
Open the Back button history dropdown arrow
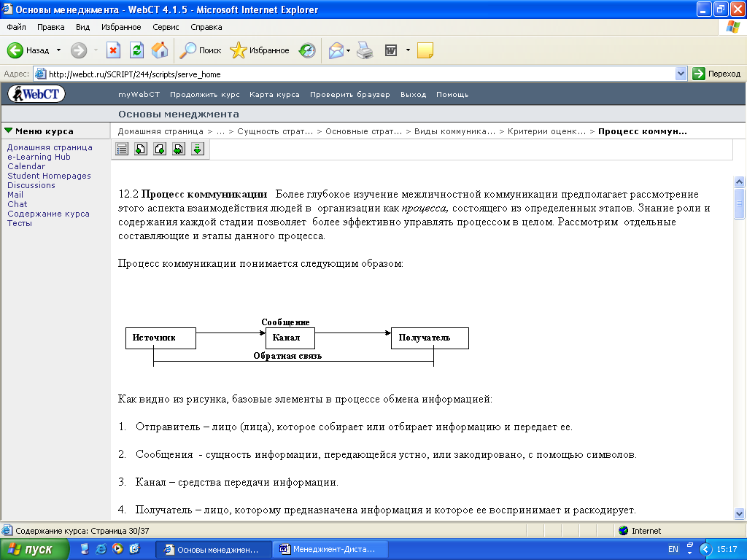(58, 50)
